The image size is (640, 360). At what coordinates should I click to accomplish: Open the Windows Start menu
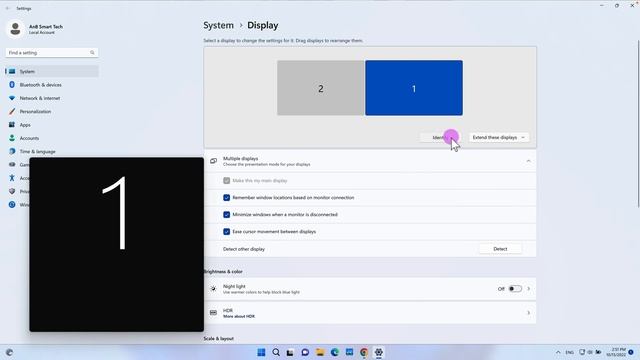click(x=261, y=352)
